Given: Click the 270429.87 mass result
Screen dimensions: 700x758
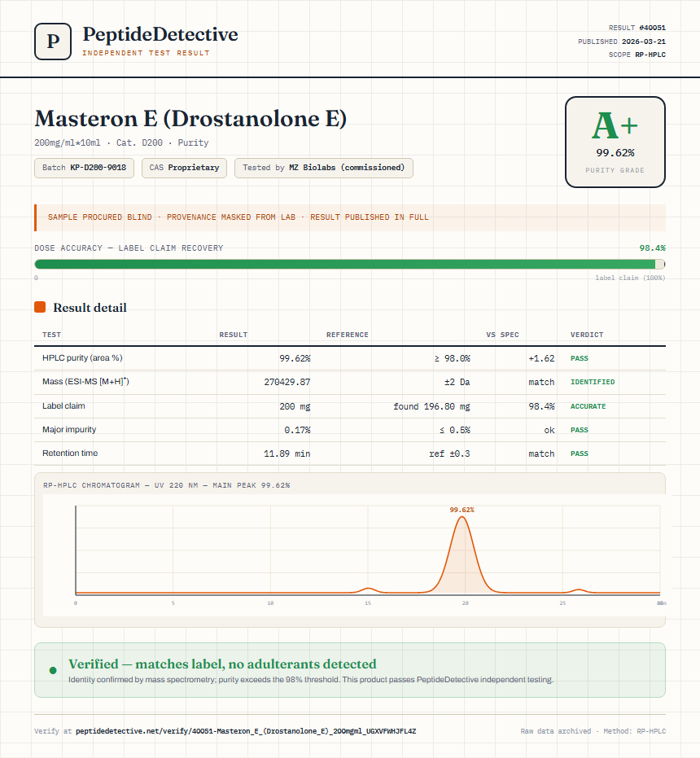Looking at the screenshot, I should coord(287,382).
